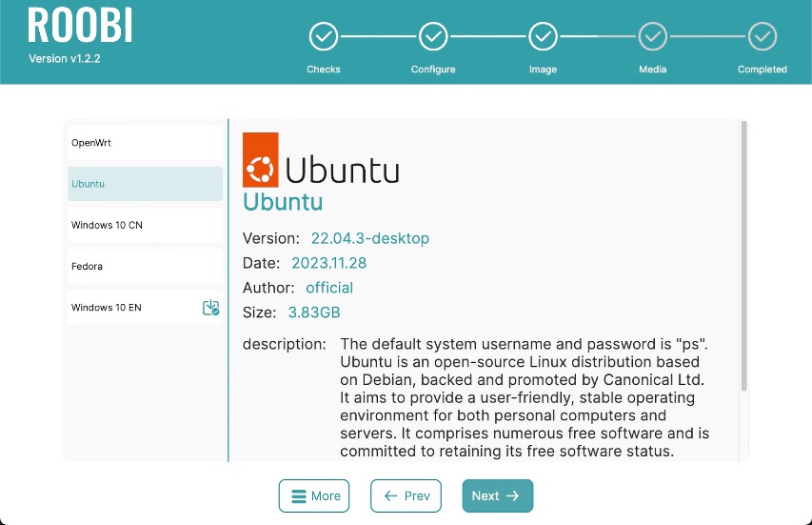This screenshot has height=525, width=812.
Task: Choose Windows 10 CN from the list
Action: coord(145,225)
